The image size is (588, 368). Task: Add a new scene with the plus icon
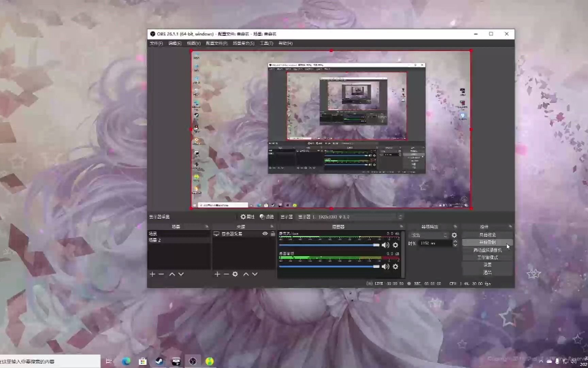coord(152,274)
